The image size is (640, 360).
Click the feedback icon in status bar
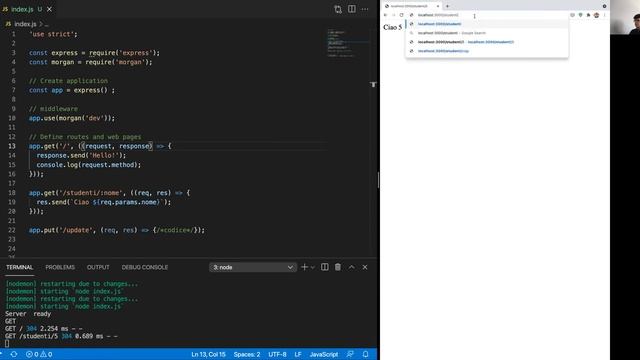point(350,354)
